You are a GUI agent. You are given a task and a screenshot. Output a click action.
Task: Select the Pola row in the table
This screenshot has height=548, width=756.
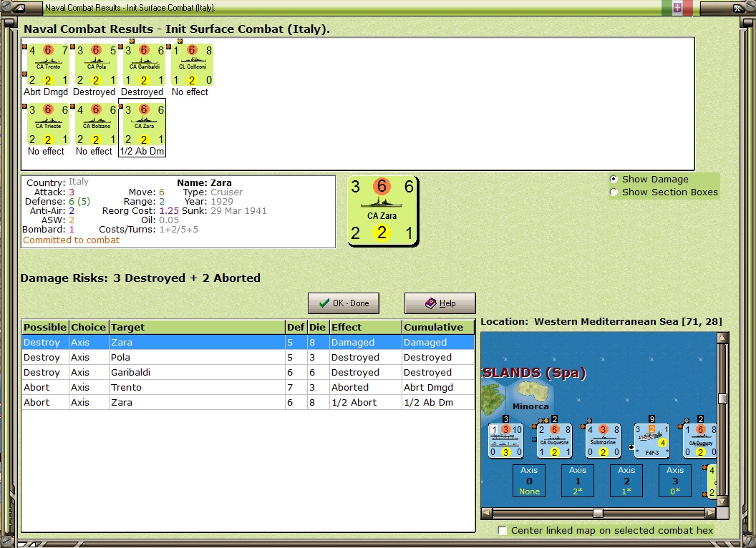(x=248, y=357)
